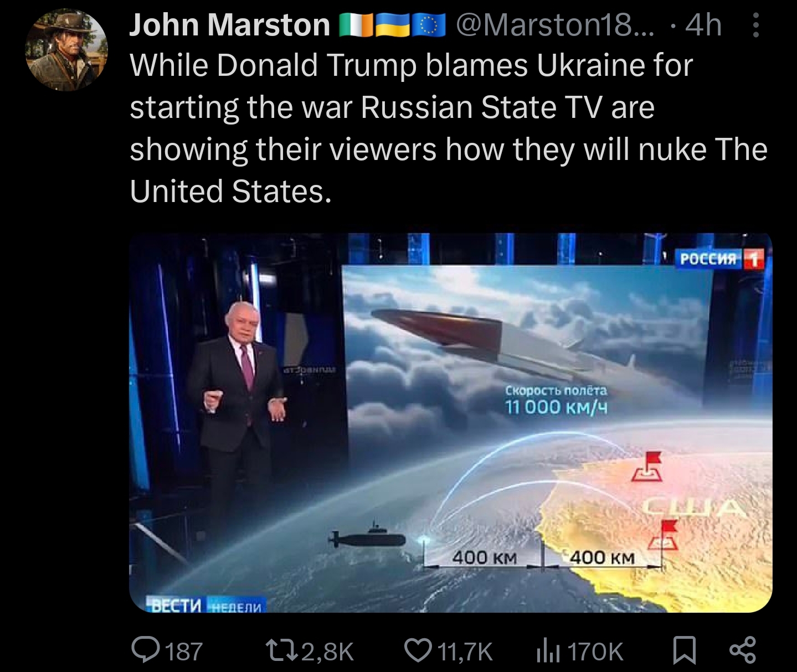797x672 pixels.
Task: Click the 187 replies count
Action: point(184,651)
